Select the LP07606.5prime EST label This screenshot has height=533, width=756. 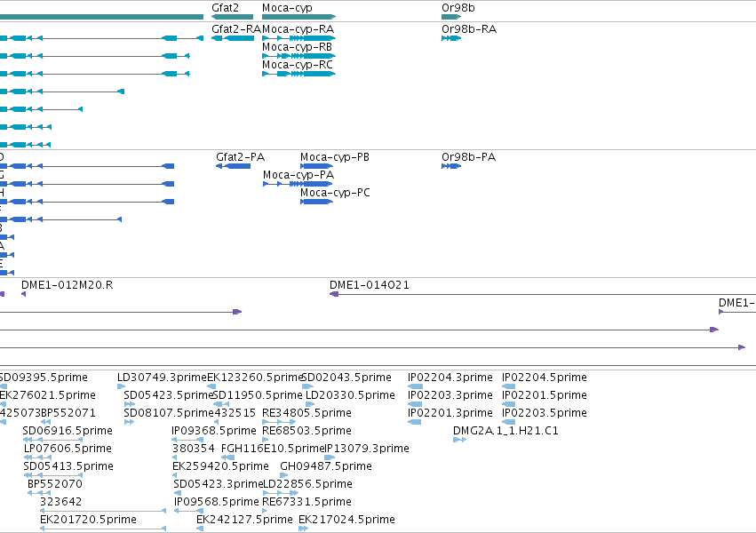click(x=68, y=449)
